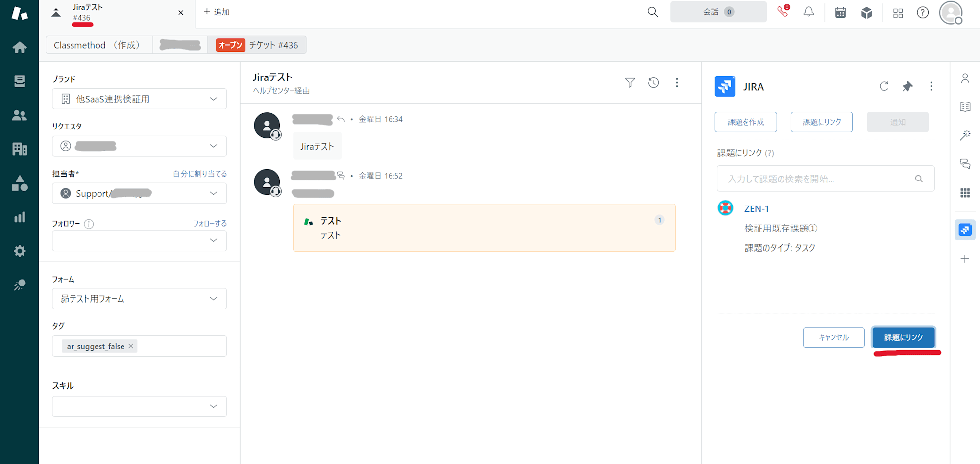The width and height of the screenshot is (980, 464).
Task: Open shapes icon in left sidebar
Action: [20, 183]
